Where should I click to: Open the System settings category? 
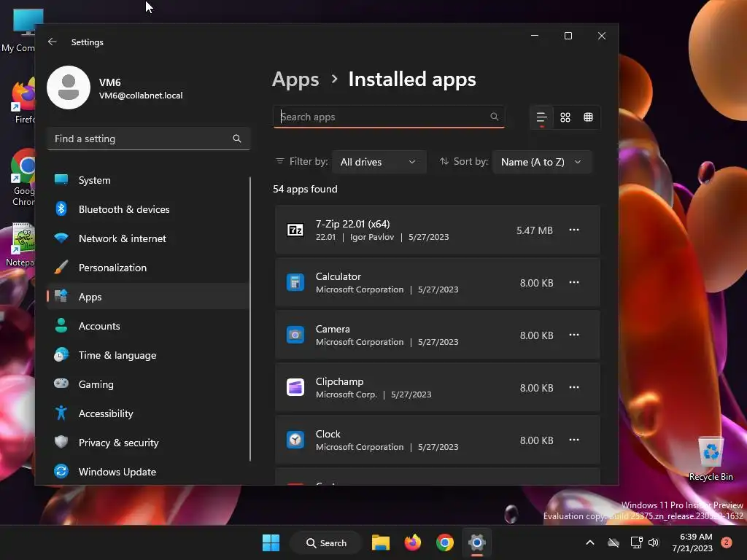coord(147,180)
